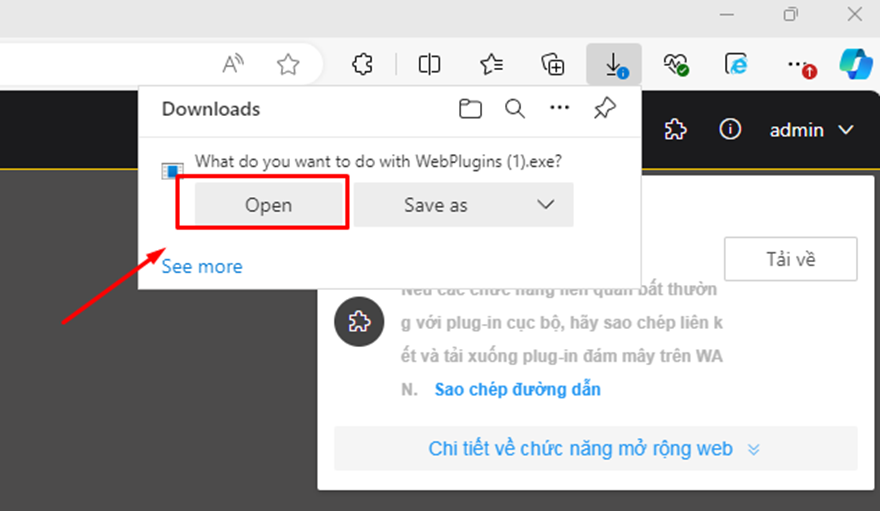Open the WebPlugins (1).exe download

click(268, 205)
